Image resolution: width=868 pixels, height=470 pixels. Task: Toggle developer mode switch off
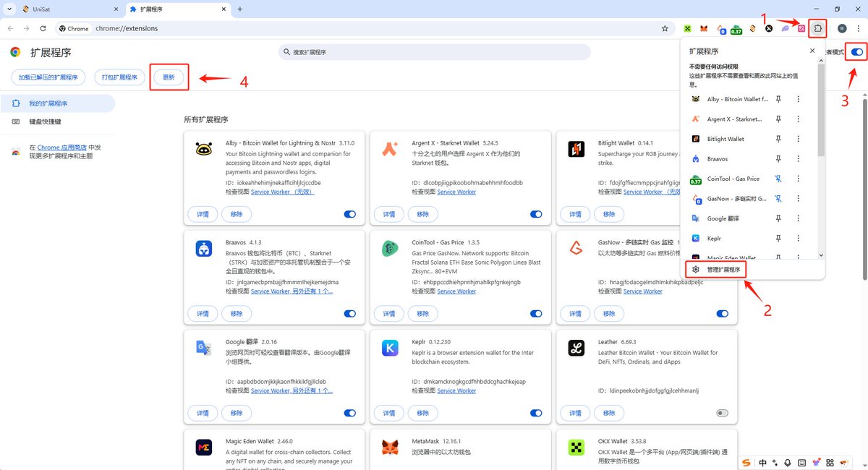(856, 52)
